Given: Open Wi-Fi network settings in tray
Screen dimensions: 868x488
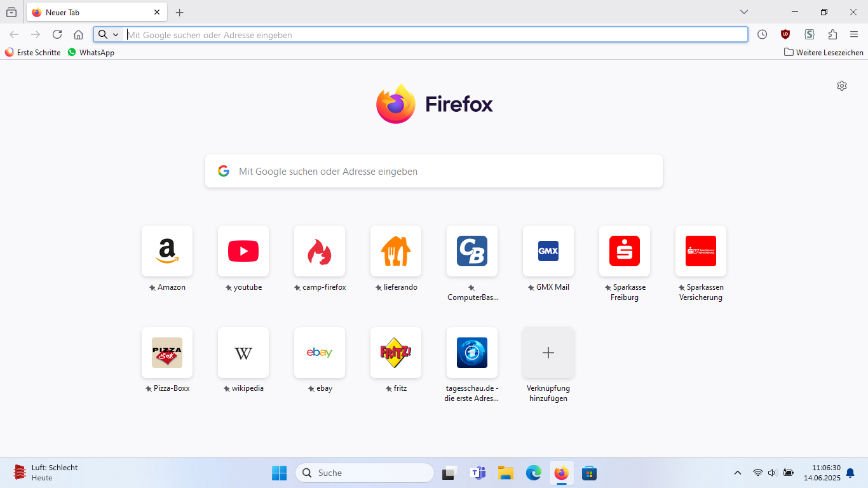Looking at the screenshot, I should pos(757,473).
